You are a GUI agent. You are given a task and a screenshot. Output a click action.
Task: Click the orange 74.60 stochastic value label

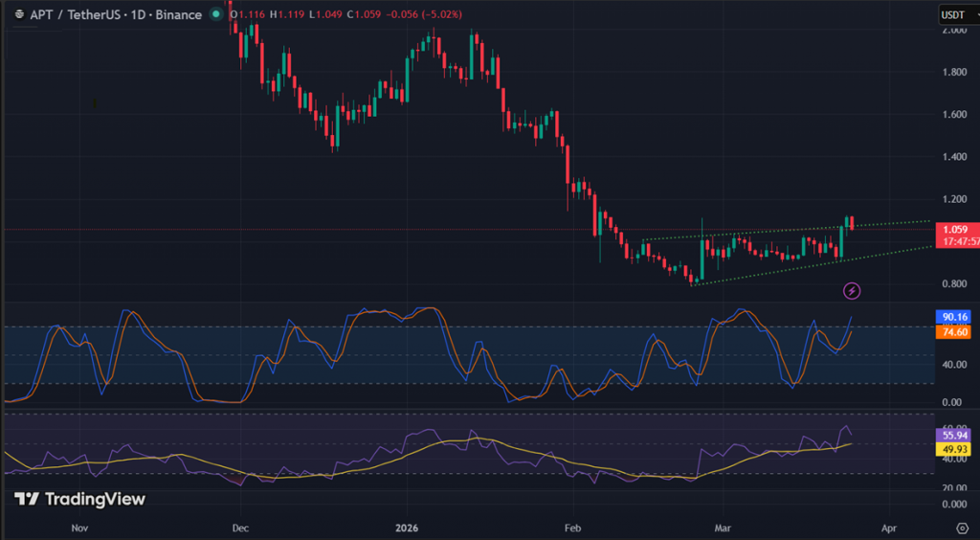[x=954, y=332]
